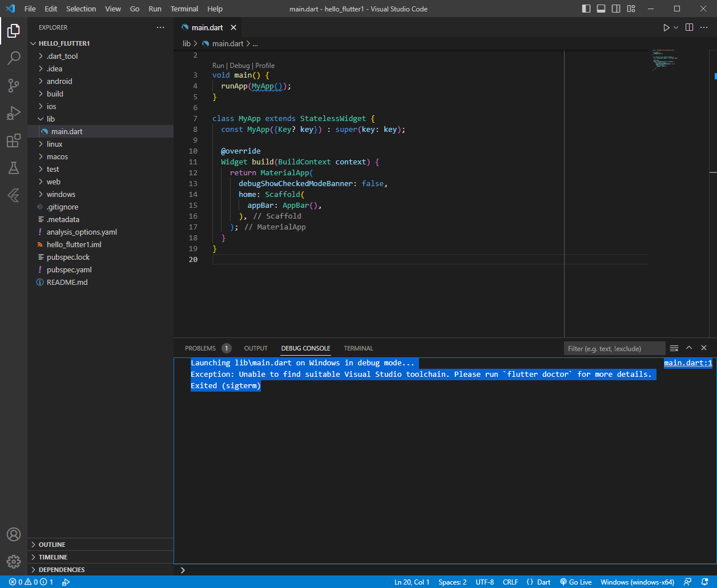Click Run code lens above main
Viewport: 717px width, 588px height.
pos(218,66)
